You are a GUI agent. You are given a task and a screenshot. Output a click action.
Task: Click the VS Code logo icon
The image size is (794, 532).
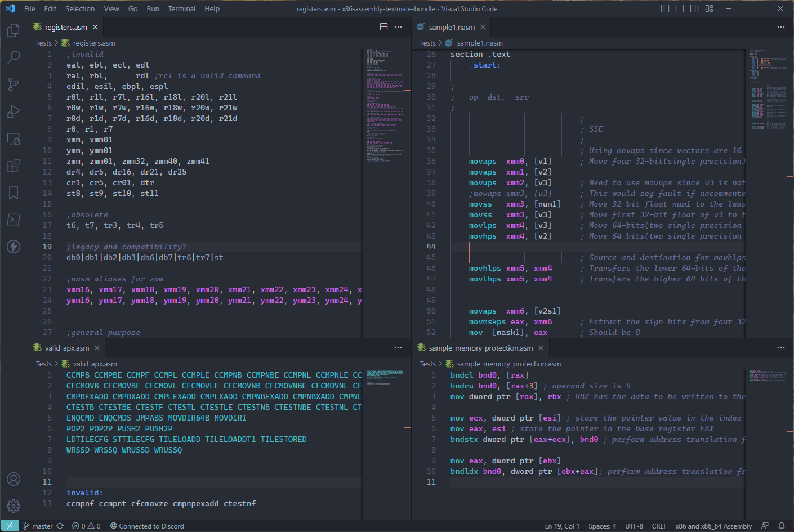click(11, 8)
